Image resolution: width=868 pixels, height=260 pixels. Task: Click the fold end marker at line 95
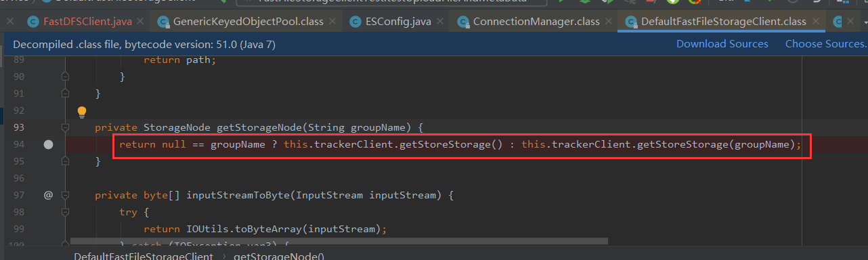(x=66, y=161)
